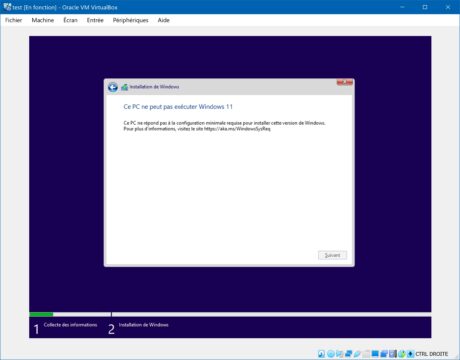Open the Entrée menu

click(x=95, y=20)
